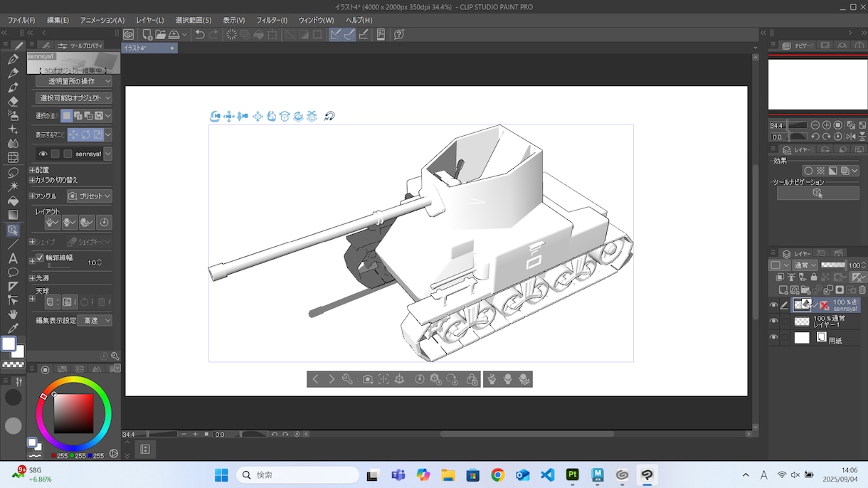Click camera icon in object launcher
Image resolution: width=868 pixels, height=488 pixels.
(367, 379)
